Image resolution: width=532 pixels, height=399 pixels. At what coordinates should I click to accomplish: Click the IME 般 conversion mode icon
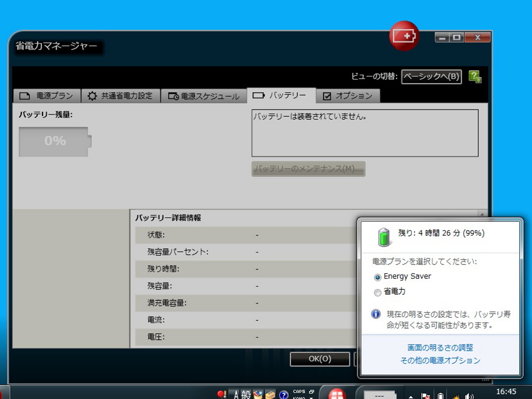(x=246, y=395)
